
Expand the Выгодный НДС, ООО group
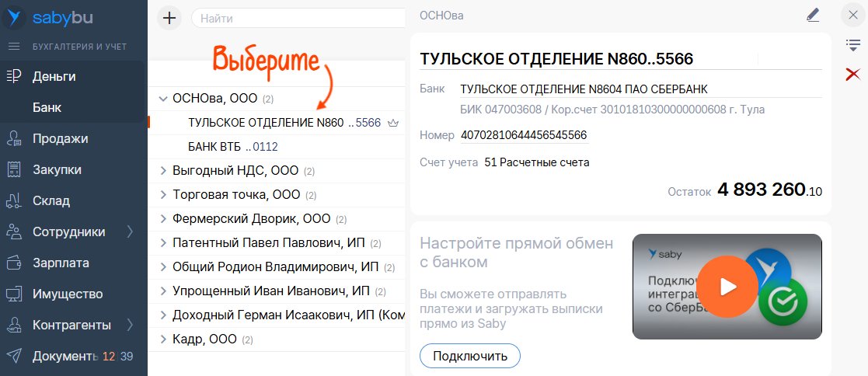click(163, 170)
